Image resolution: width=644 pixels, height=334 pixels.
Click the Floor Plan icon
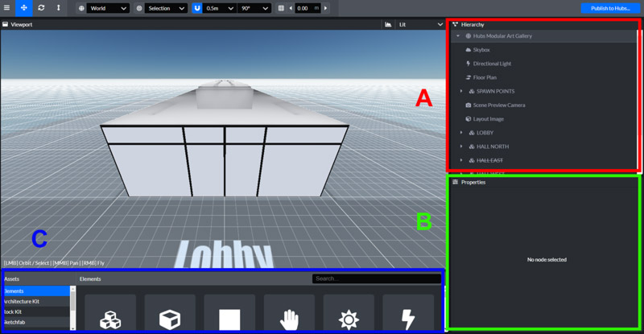(469, 77)
